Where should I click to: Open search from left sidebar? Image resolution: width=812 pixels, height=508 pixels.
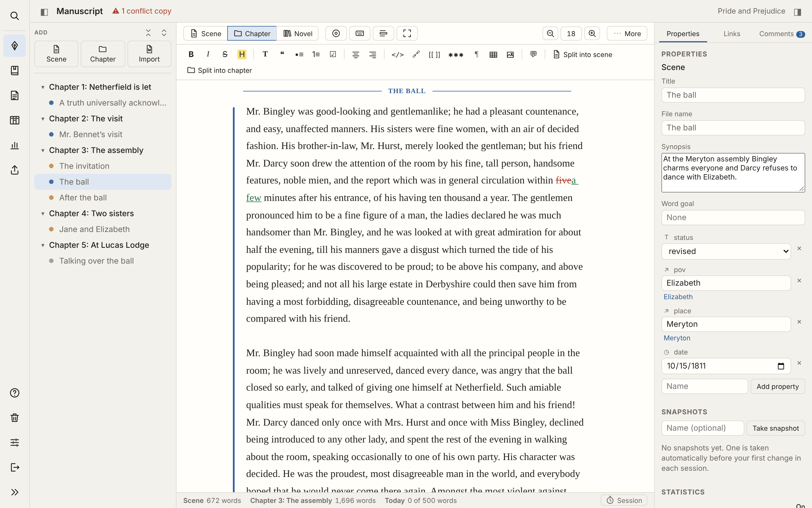14,16
